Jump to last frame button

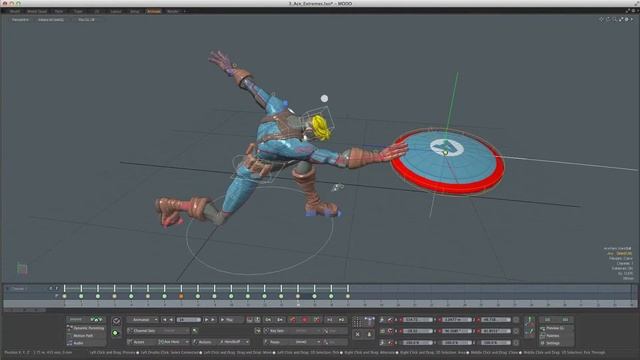click(213, 320)
